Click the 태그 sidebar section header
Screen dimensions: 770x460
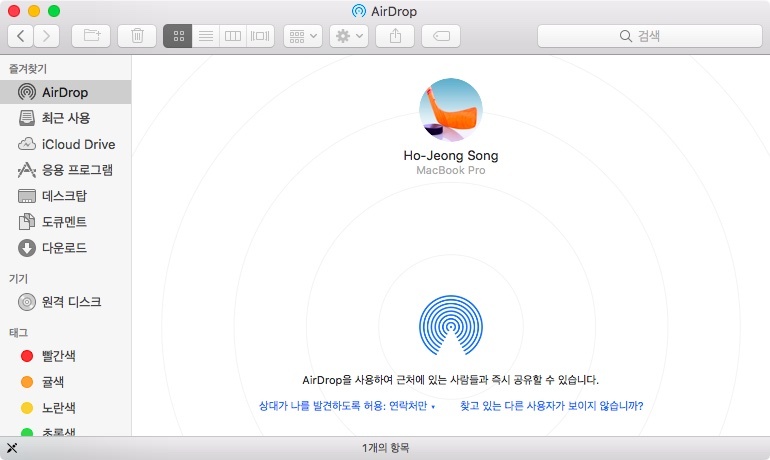(x=18, y=333)
